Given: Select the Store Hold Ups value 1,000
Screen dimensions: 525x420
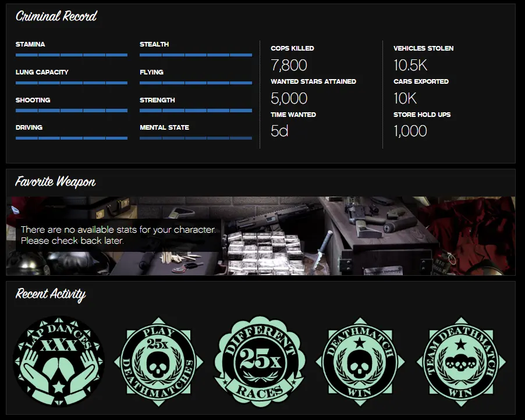Looking at the screenshot, I should tap(410, 131).
